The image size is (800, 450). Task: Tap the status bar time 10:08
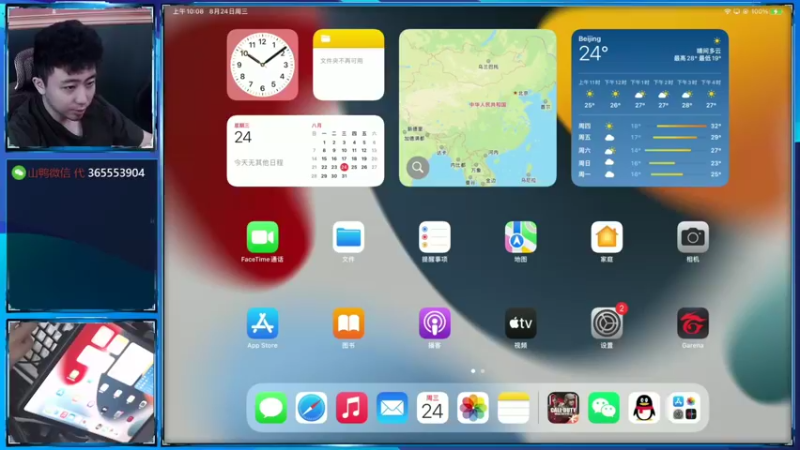pyautogui.click(x=188, y=11)
